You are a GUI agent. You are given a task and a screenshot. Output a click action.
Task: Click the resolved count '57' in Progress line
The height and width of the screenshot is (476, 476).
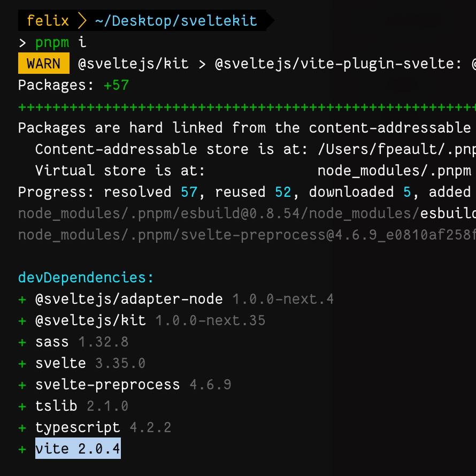(189, 192)
